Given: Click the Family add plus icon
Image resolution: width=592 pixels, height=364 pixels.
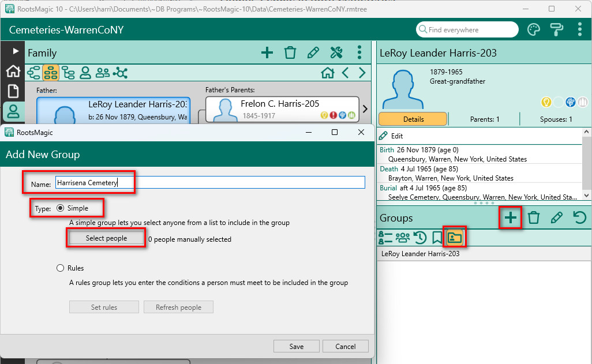Looking at the screenshot, I should (267, 52).
